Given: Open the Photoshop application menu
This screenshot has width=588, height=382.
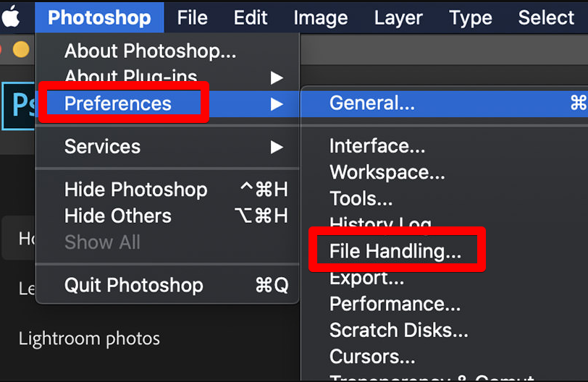Looking at the screenshot, I should click(x=99, y=17).
